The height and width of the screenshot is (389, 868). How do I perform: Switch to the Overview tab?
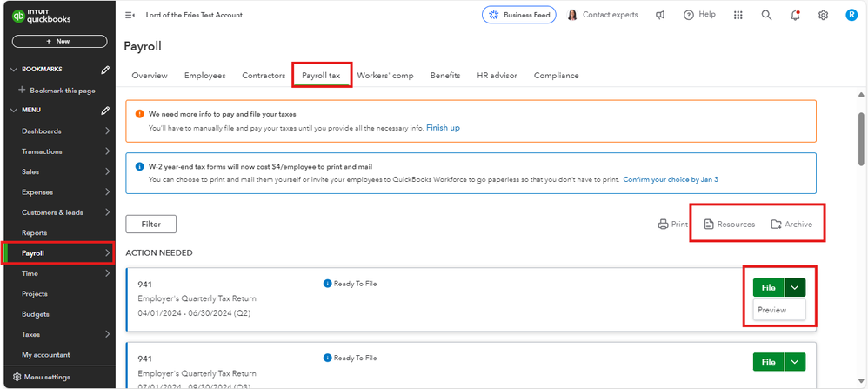coord(150,76)
